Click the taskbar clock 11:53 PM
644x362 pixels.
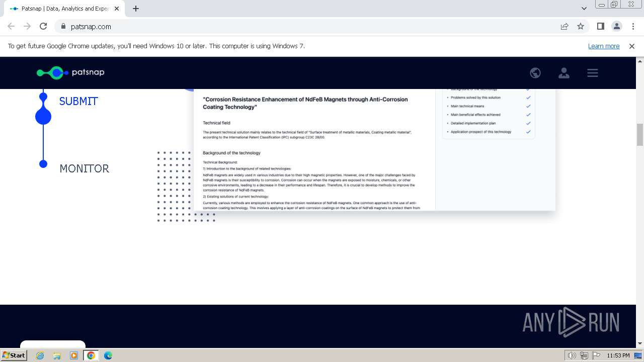(618, 355)
